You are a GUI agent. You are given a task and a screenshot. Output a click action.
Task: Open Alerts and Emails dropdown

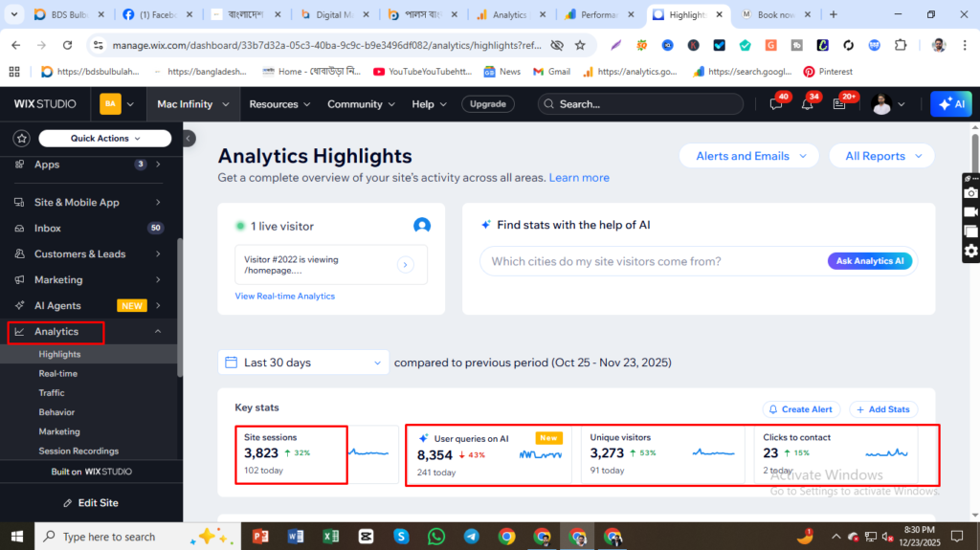(748, 156)
